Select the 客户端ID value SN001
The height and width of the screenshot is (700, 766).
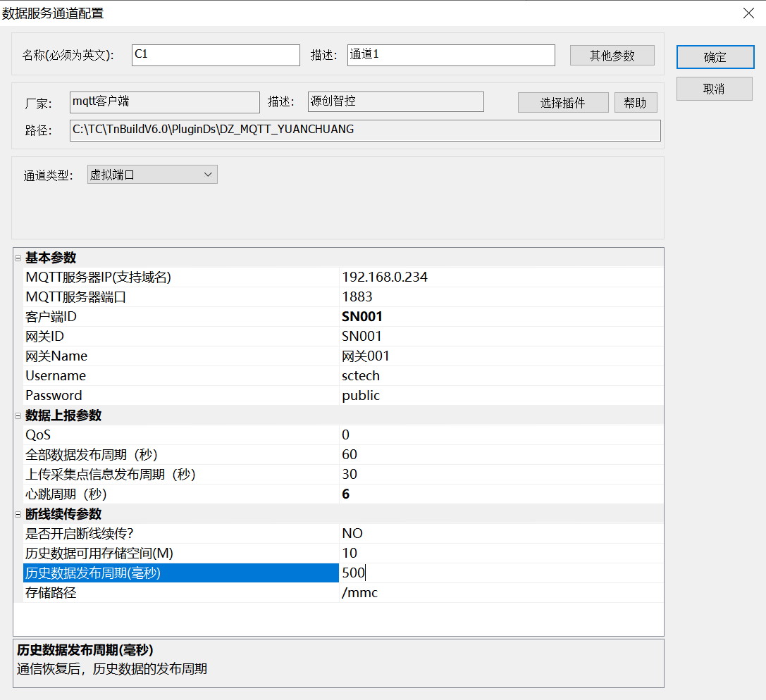pyautogui.click(x=501, y=317)
